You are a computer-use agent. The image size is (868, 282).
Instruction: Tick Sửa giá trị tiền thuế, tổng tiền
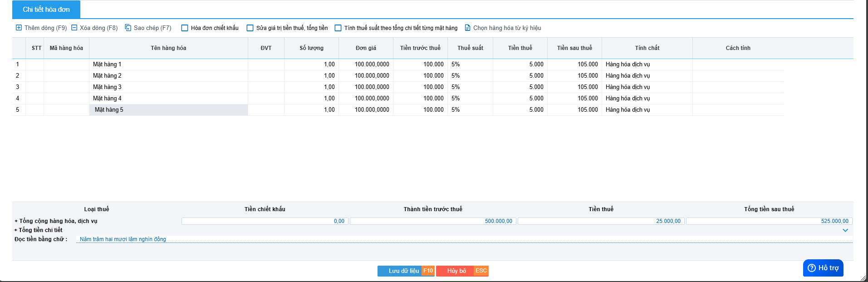250,28
